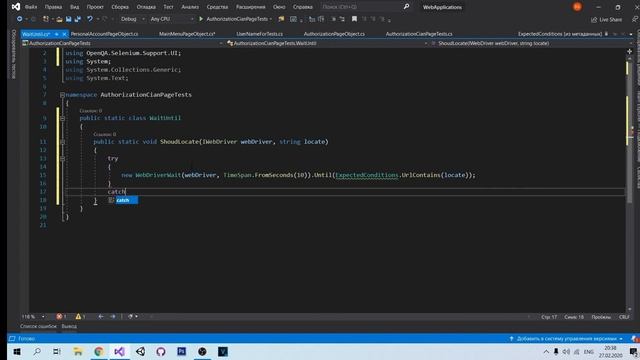The image size is (640, 360).
Task: Open Chrome from taskbar
Action: [99, 352]
